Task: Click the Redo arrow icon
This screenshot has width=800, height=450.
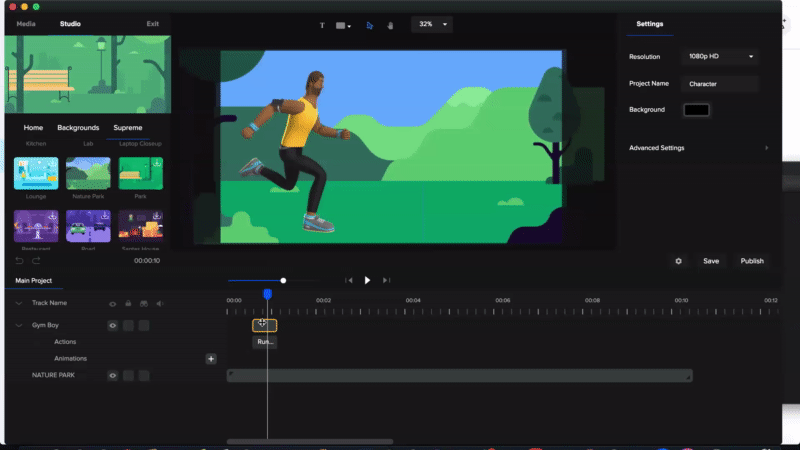Action: pos(36,260)
